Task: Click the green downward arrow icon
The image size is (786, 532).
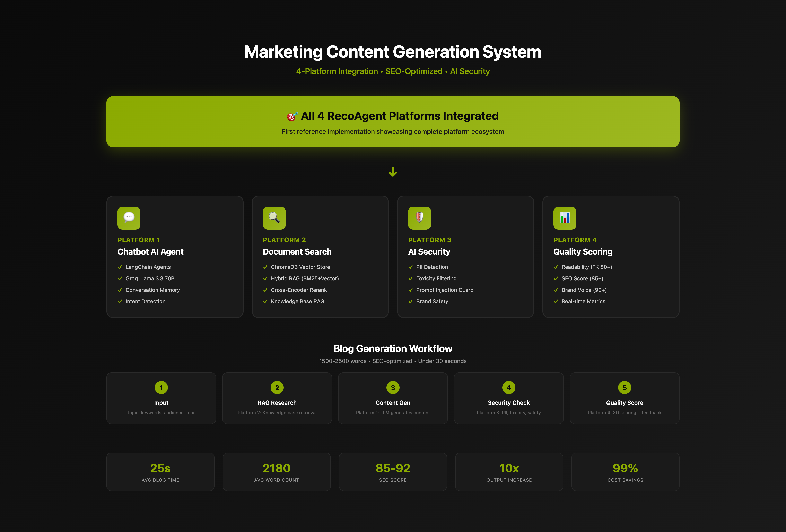Action: (x=393, y=172)
